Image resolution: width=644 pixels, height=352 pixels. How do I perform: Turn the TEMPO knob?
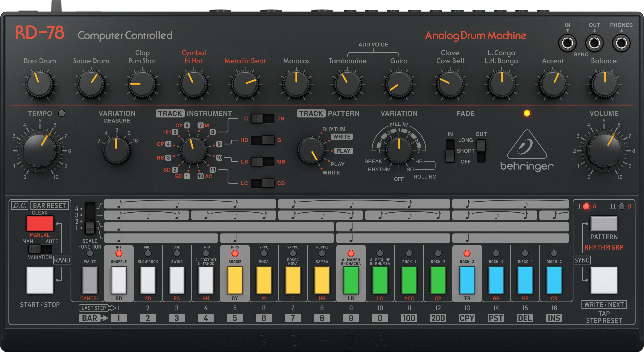[40, 151]
